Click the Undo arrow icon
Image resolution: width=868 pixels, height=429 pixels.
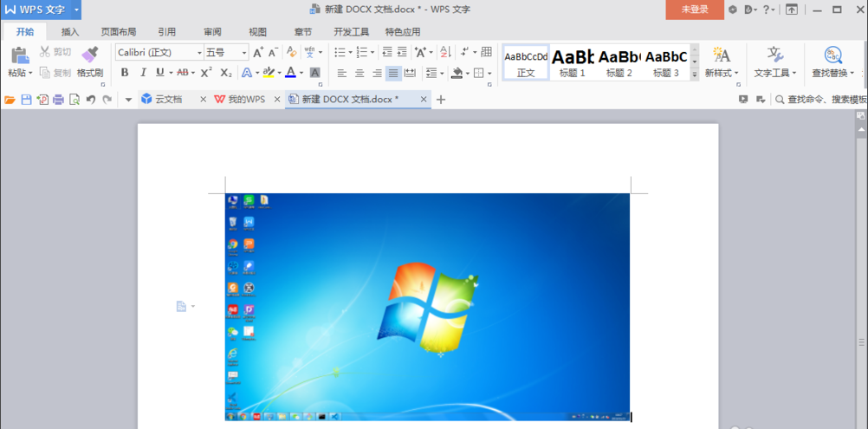pyautogui.click(x=91, y=100)
